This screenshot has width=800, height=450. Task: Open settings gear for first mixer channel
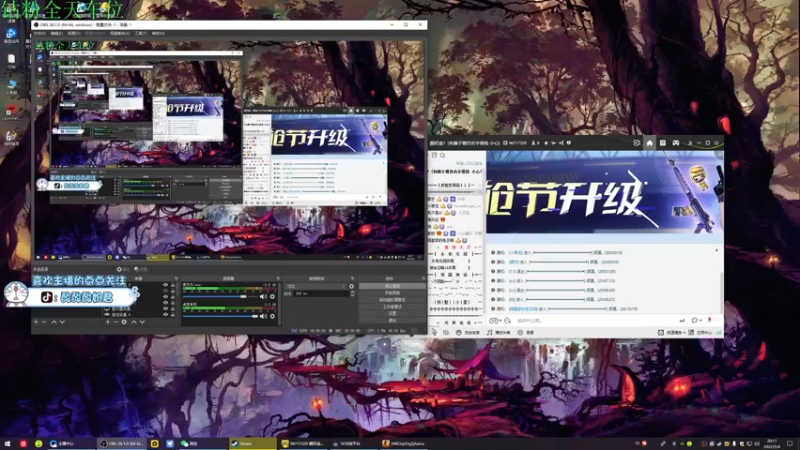click(272, 296)
